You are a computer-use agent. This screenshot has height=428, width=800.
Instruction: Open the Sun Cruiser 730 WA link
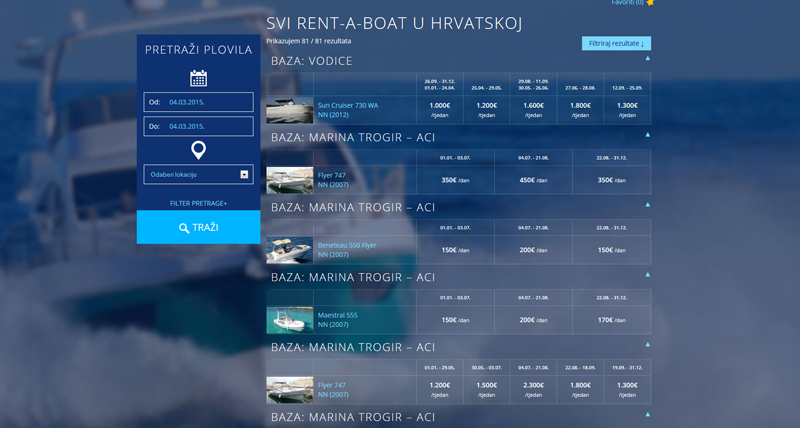tap(348, 106)
